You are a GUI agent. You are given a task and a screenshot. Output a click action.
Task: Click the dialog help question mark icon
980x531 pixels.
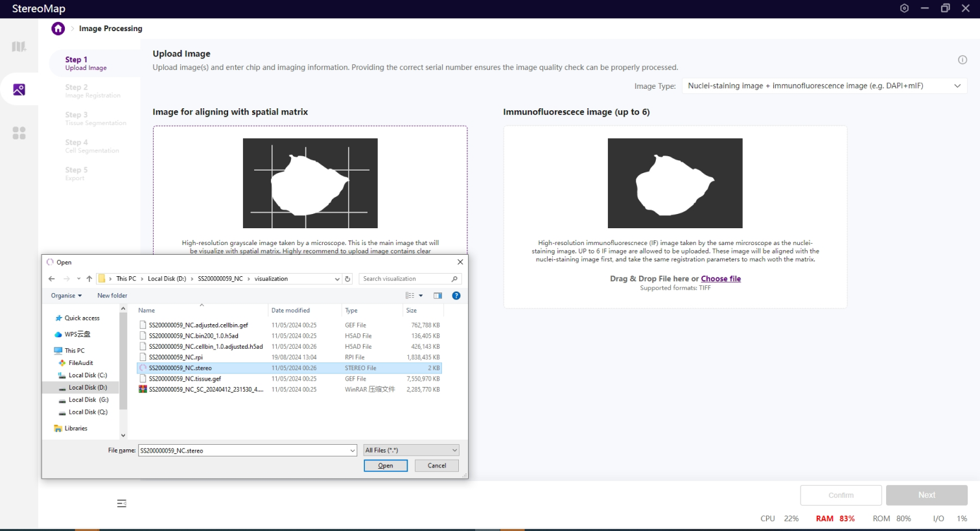tap(456, 296)
